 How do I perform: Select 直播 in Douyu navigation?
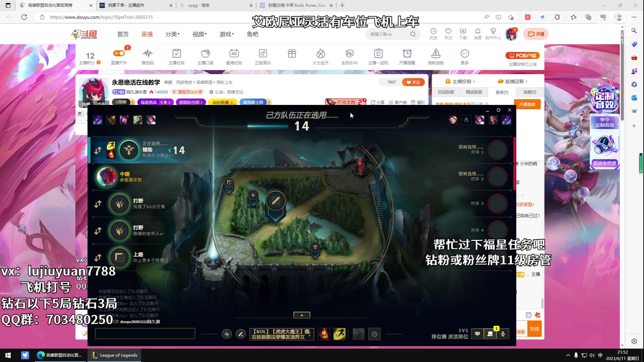147,34
